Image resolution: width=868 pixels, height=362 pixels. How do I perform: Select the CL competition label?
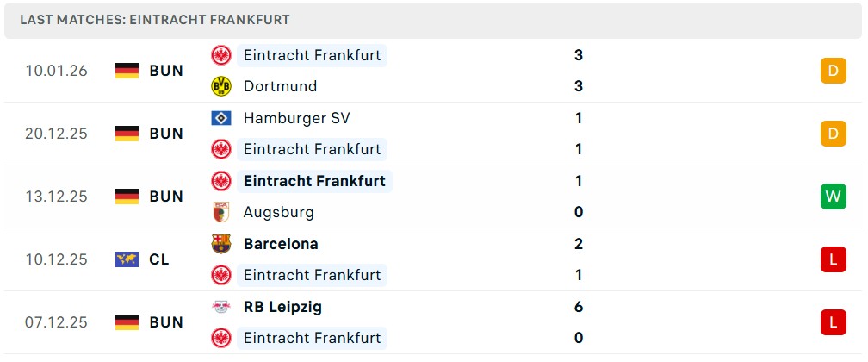159,259
